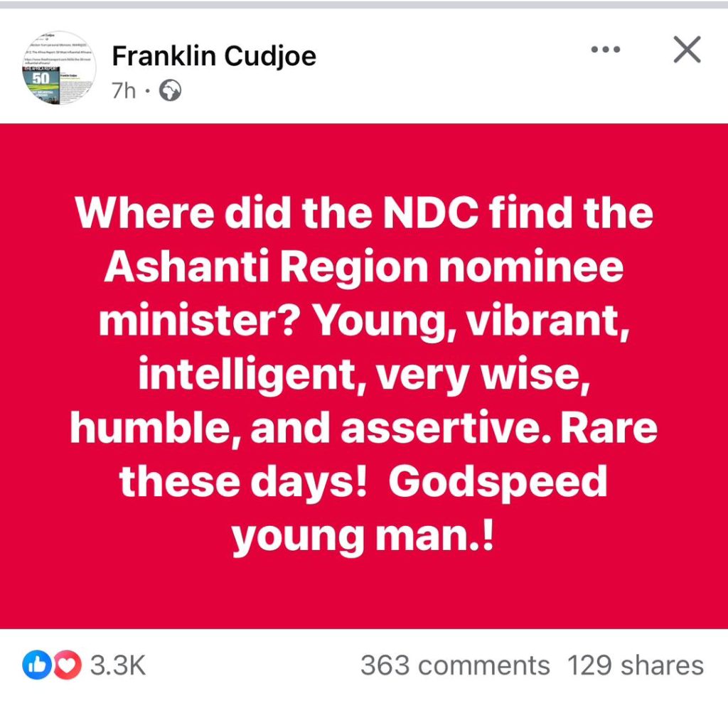Image resolution: width=728 pixels, height=708 pixels.
Task: Click the Franklin Cudjoe name link
Action: (214, 56)
